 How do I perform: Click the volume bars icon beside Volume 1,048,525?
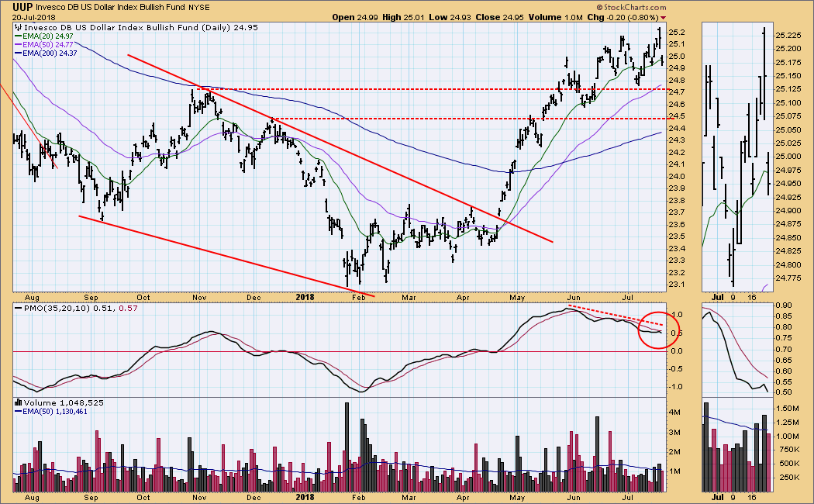click(x=18, y=402)
